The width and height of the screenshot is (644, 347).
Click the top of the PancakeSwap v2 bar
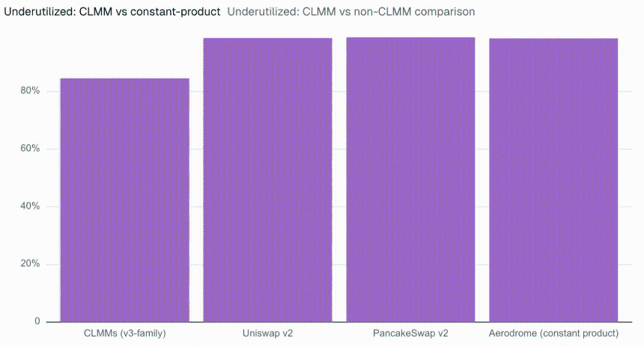(x=410, y=37)
